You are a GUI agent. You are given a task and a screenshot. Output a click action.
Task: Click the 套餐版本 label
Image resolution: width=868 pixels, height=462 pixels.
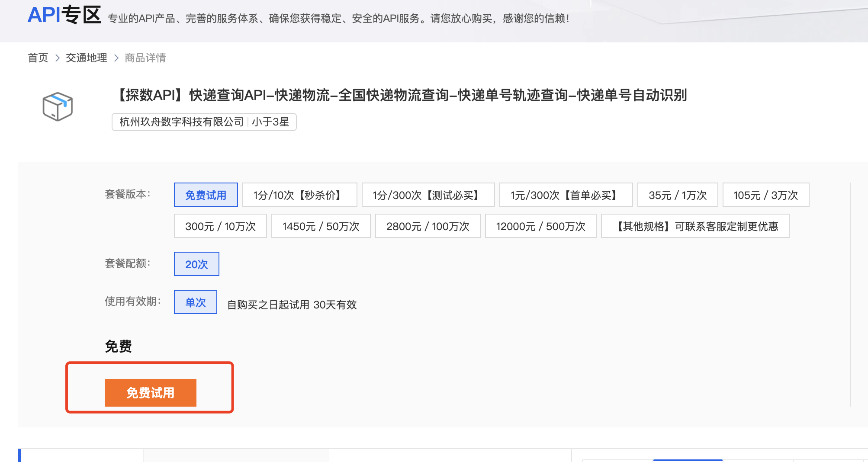click(127, 194)
